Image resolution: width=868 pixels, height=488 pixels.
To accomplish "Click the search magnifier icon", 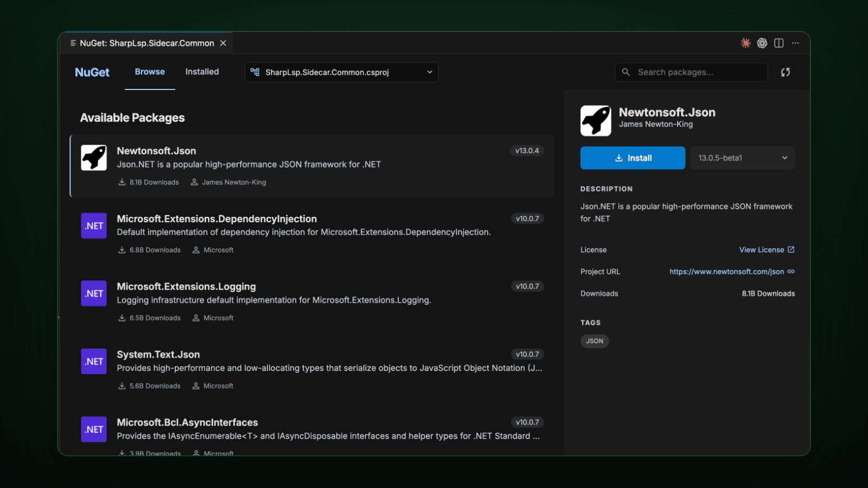I will pyautogui.click(x=626, y=72).
